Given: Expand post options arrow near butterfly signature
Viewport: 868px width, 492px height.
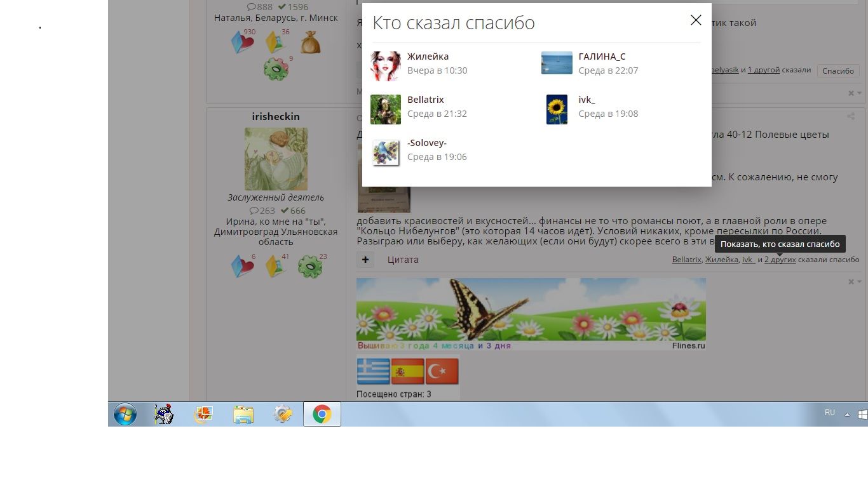Looking at the screenshot, I should click(x=859, y=281).
